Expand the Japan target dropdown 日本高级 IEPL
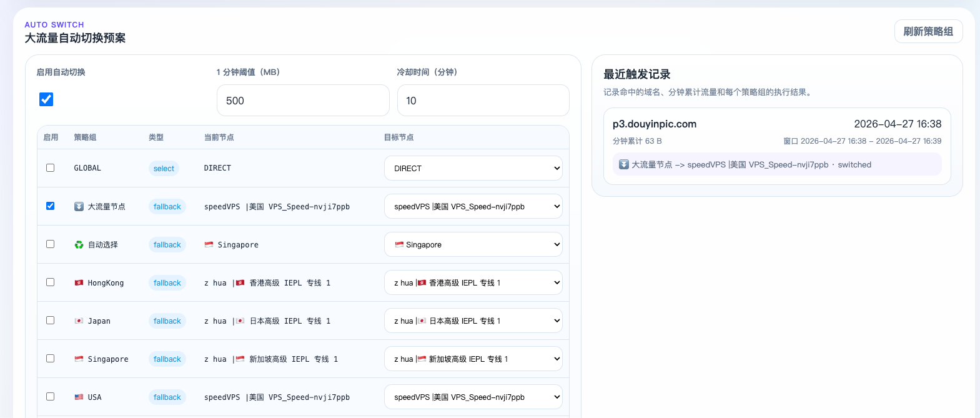Screen dimensions: 980x418 (x=473, y=321)
